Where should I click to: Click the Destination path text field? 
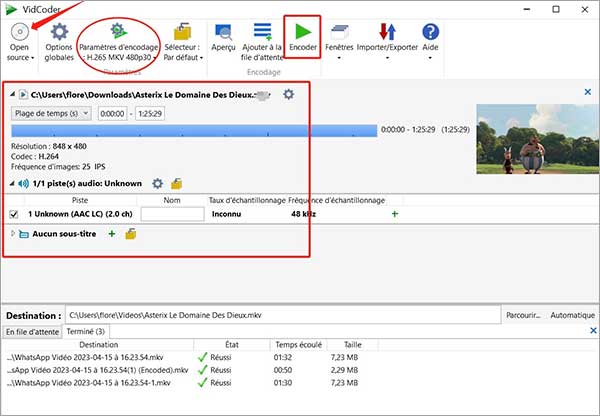pos(280,315)
